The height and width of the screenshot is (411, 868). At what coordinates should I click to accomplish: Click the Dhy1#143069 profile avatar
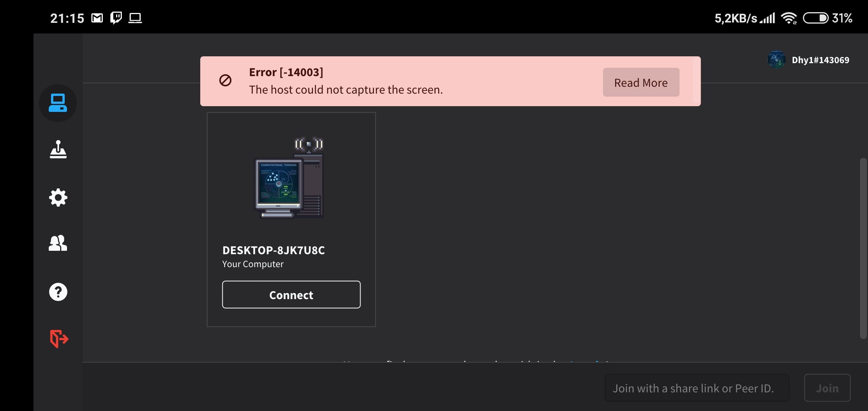point(776,60)
